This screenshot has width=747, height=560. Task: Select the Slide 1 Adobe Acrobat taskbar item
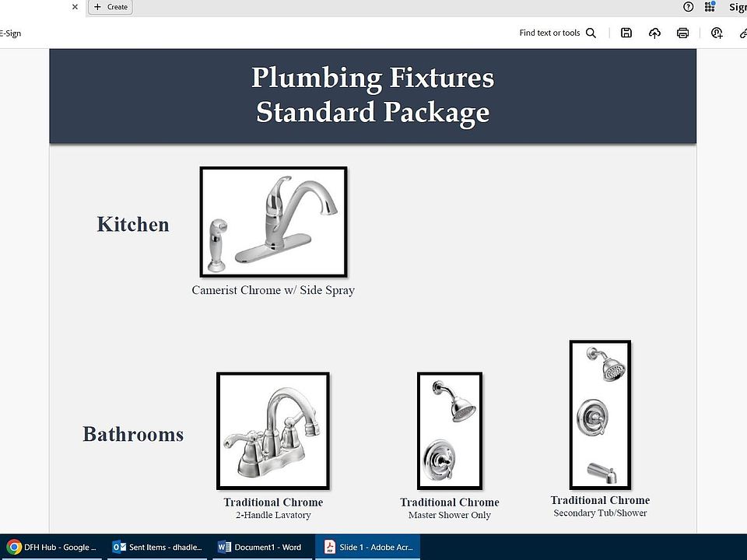(368, 547)
